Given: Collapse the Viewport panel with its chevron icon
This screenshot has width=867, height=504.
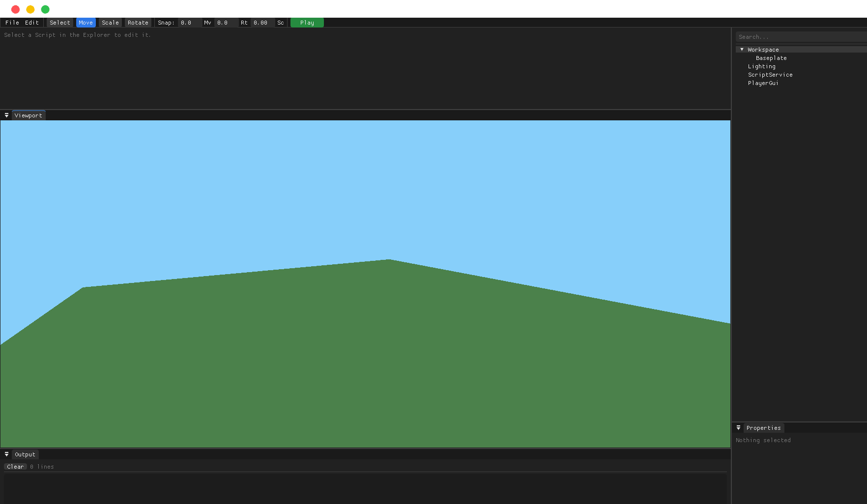Looking at the screenshot, I should point(6,114).
